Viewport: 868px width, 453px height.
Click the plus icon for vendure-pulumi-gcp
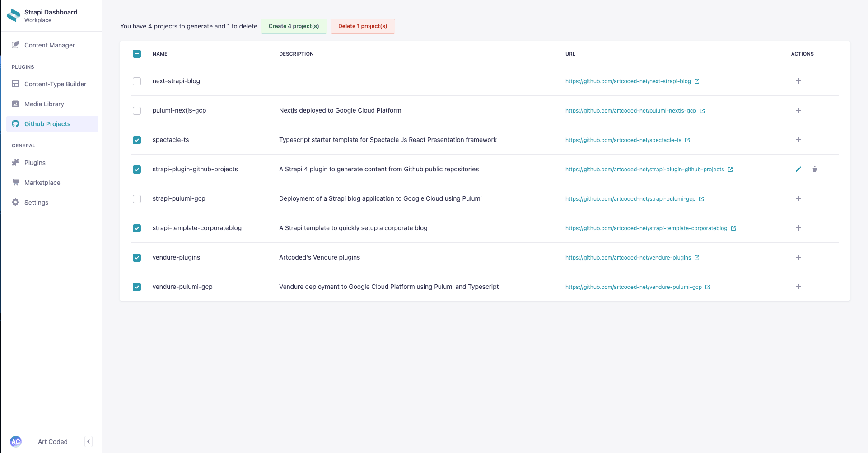pos(798,287)
